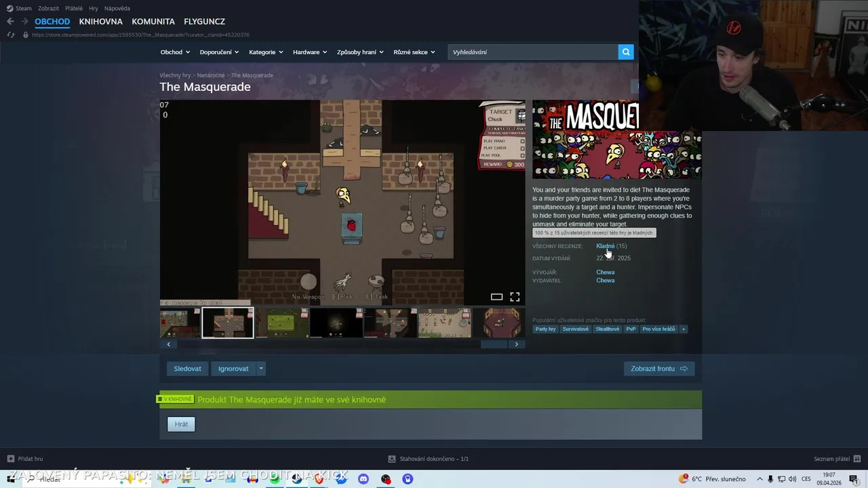Open the weather widget in taskbar

[x=712, y=479]
